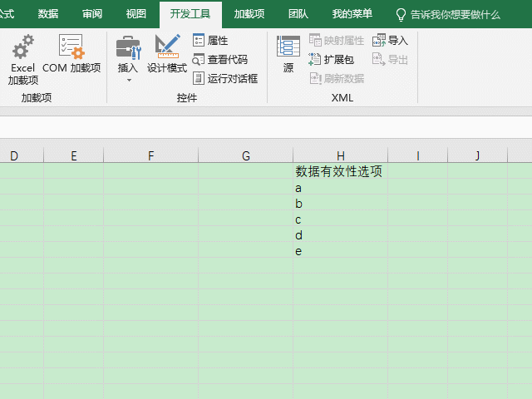Switch to the partially visible Formulas (公式) tab
The image size is (532, 399).
pos(7,14)
